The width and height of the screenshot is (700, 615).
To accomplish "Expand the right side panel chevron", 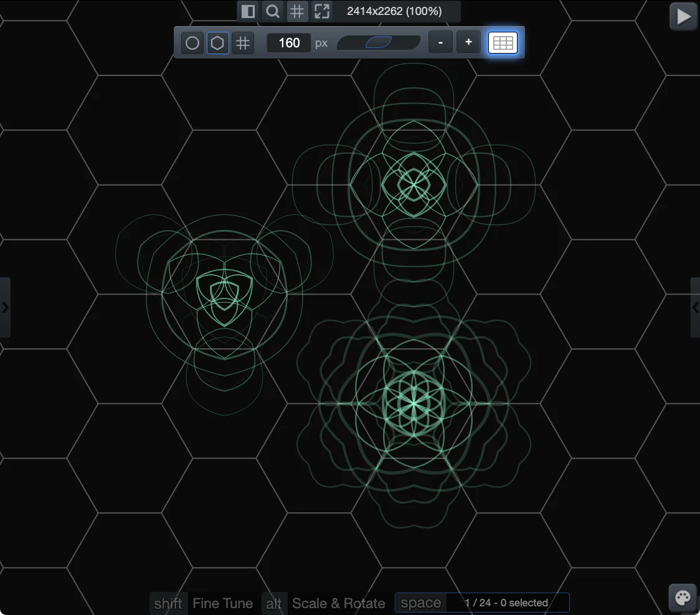I will [x=695, y=307].
